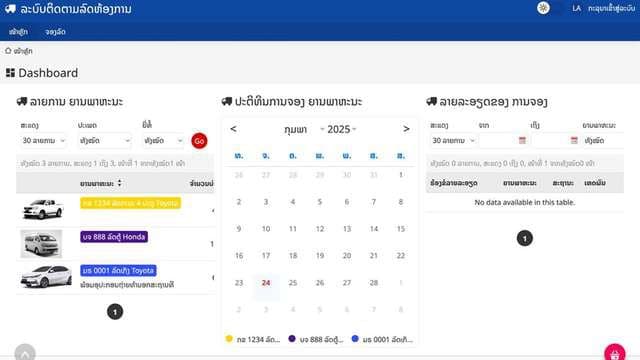
Task: Open the booking details vehicle filter dropdown
Action: [x=603, y=140]
